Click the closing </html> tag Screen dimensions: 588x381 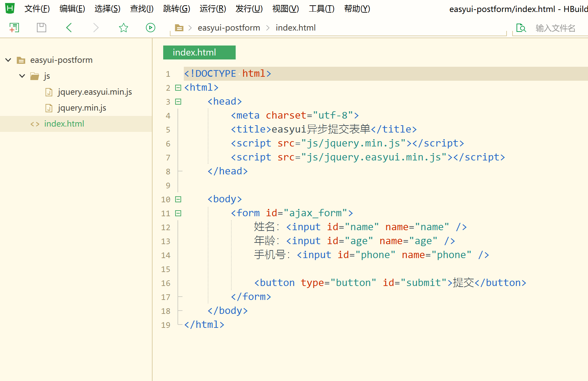coord(204,325)
